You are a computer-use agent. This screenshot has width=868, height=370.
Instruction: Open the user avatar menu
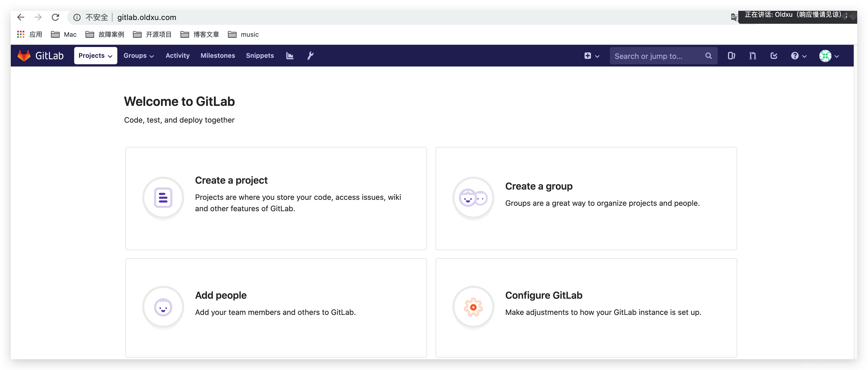(x=825, y=56)
